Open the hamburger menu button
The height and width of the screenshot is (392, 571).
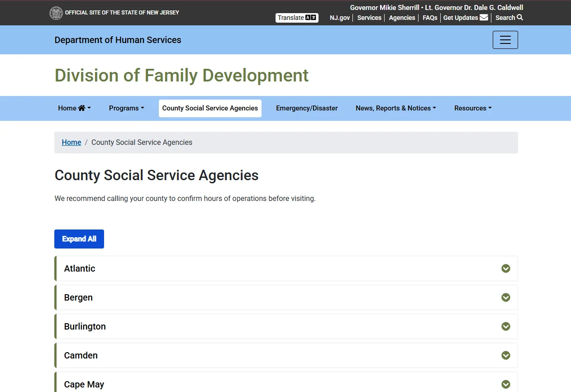(505, 40)
